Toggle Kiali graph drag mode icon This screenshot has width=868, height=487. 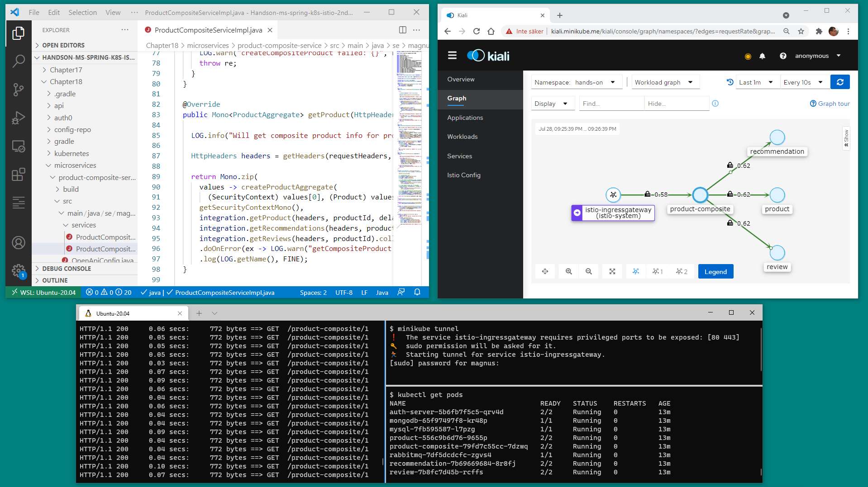[x=545, y=271]
